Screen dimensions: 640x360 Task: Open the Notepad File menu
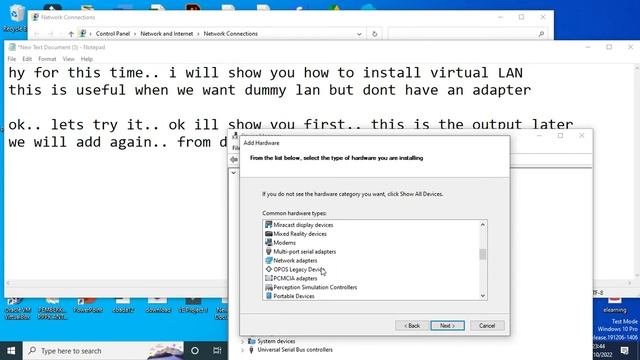pyautogui.click(x=12, y=59)
